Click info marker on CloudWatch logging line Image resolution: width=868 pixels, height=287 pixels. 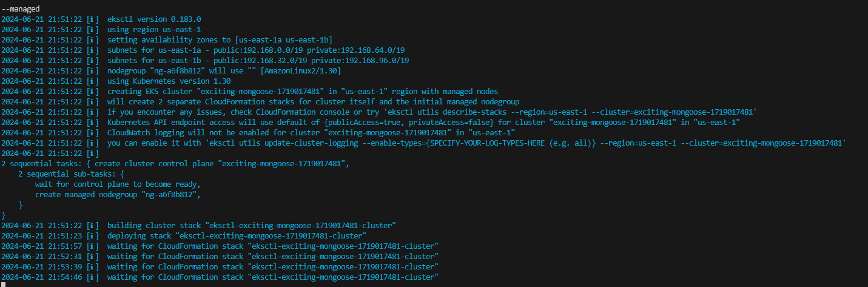pyautogui.click(x=93, y=132)
